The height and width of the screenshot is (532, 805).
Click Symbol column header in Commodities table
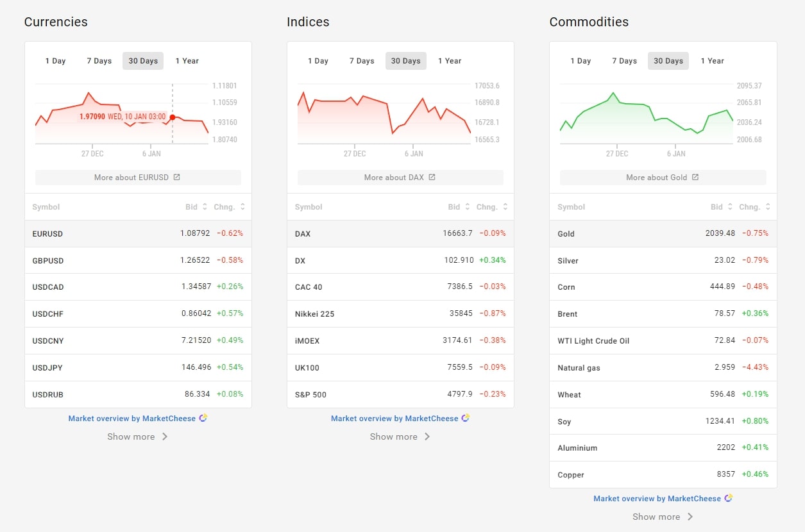pyautogui.click(x=572, y=207)
